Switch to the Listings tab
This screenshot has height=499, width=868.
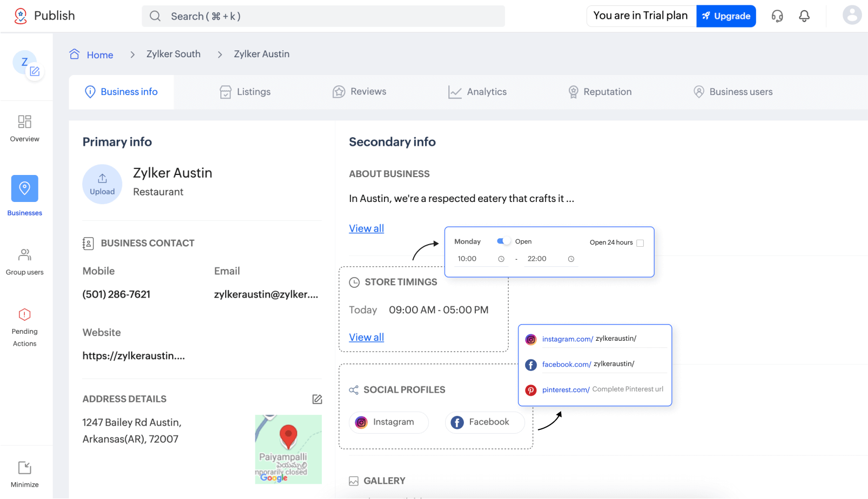(245, 92)
